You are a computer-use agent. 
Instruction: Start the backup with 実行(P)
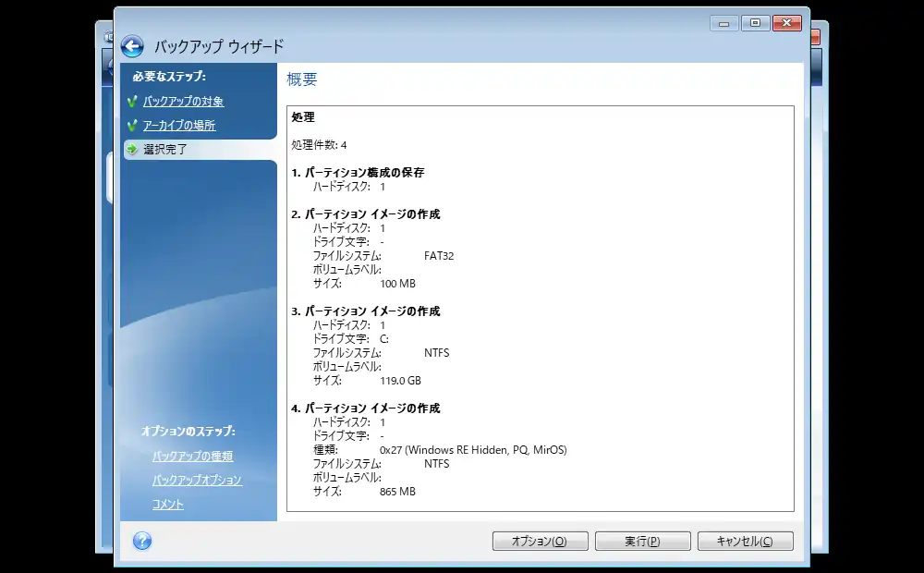(642, 542)
